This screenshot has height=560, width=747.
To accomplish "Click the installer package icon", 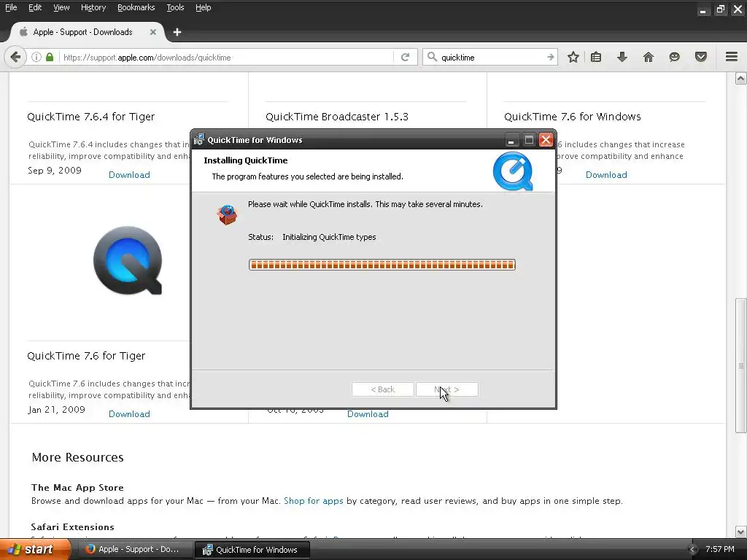I will [228, 214].
